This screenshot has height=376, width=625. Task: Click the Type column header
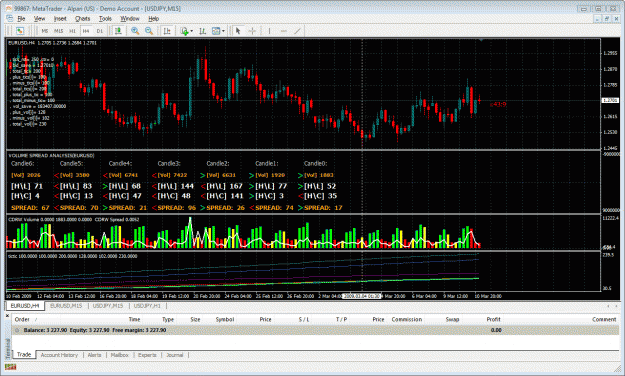(168, 319)
